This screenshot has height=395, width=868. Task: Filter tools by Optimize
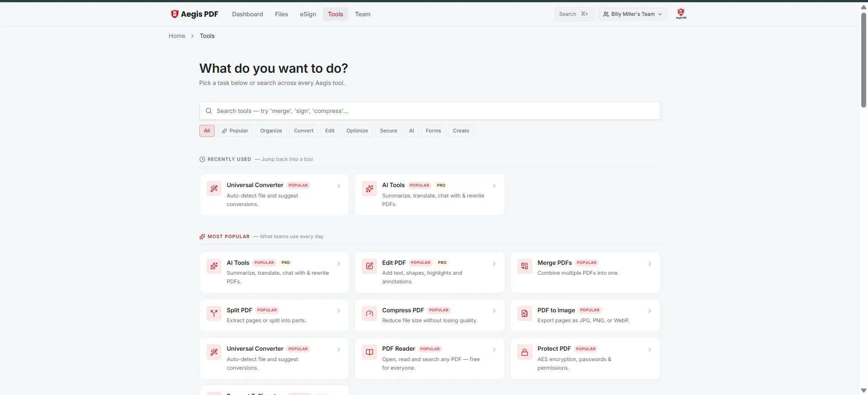click(x=357, y=131)
